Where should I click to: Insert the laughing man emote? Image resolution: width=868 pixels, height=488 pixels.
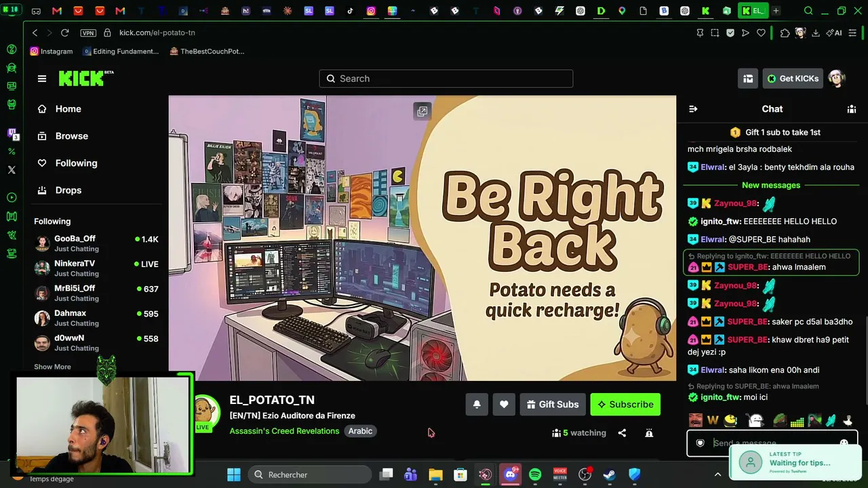[x=696, y=421]
